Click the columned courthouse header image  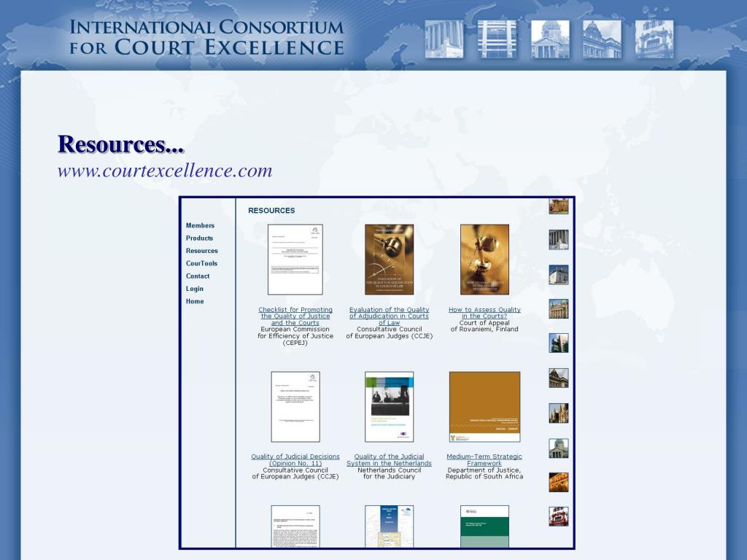(444, 39)
